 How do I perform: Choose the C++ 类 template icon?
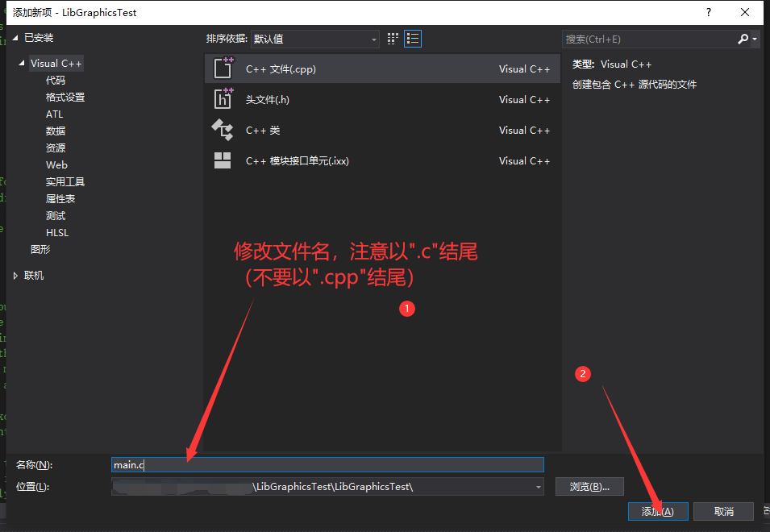click(223, 130)
